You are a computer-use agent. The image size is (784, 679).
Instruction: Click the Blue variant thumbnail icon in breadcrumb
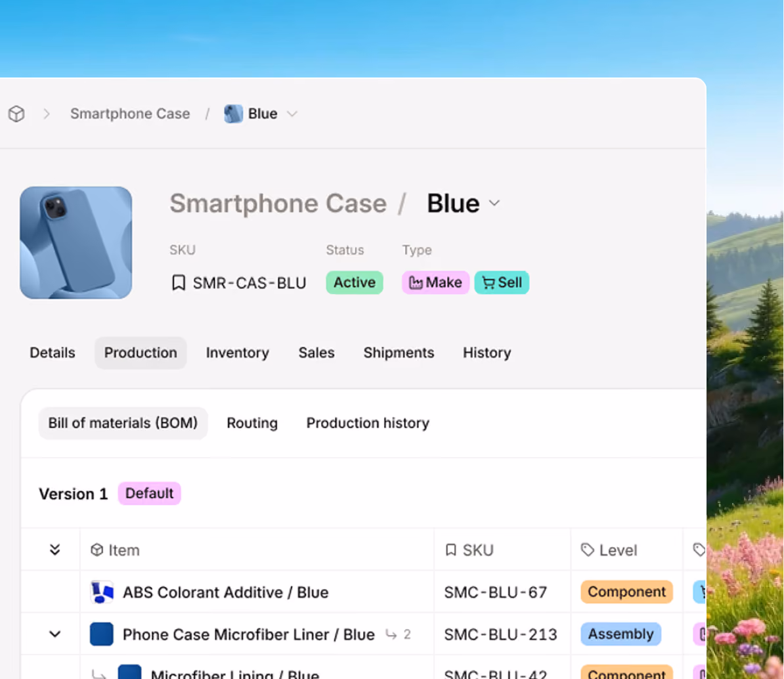233,114
